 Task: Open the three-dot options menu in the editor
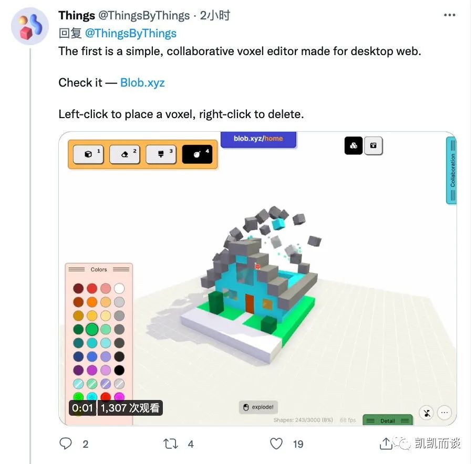[444, 413]
